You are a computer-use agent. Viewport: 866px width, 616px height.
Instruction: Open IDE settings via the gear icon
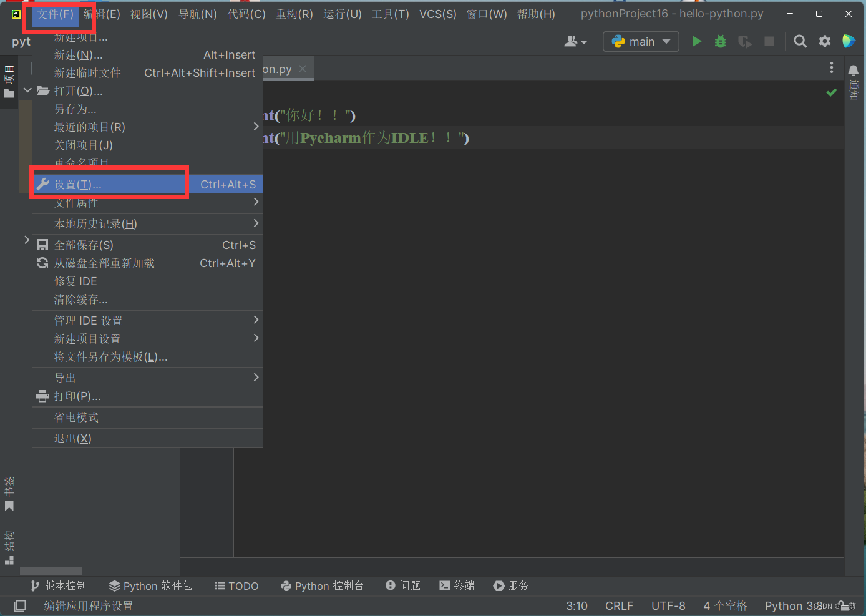(825, 41)
